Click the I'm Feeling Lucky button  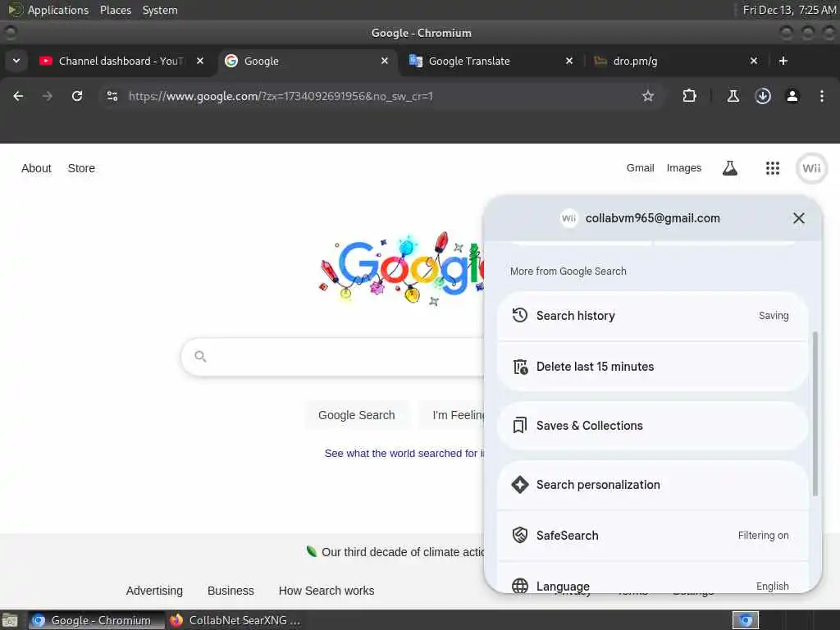tap(451, 415)
